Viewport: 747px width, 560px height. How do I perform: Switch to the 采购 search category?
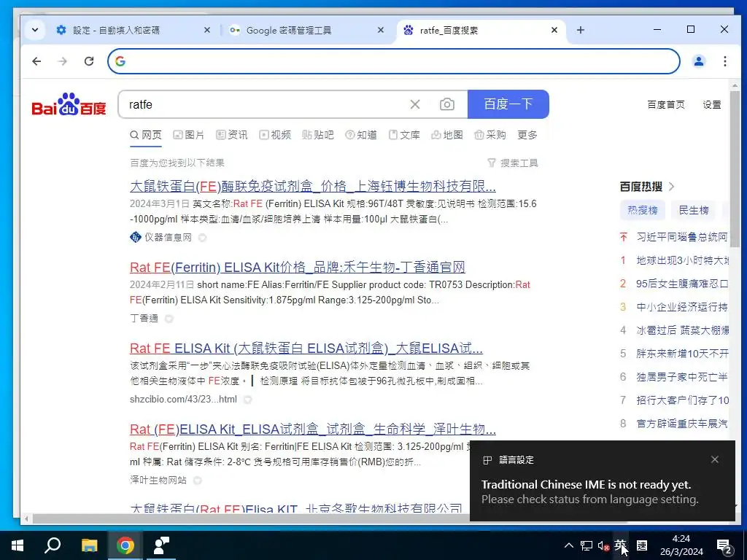489,135
